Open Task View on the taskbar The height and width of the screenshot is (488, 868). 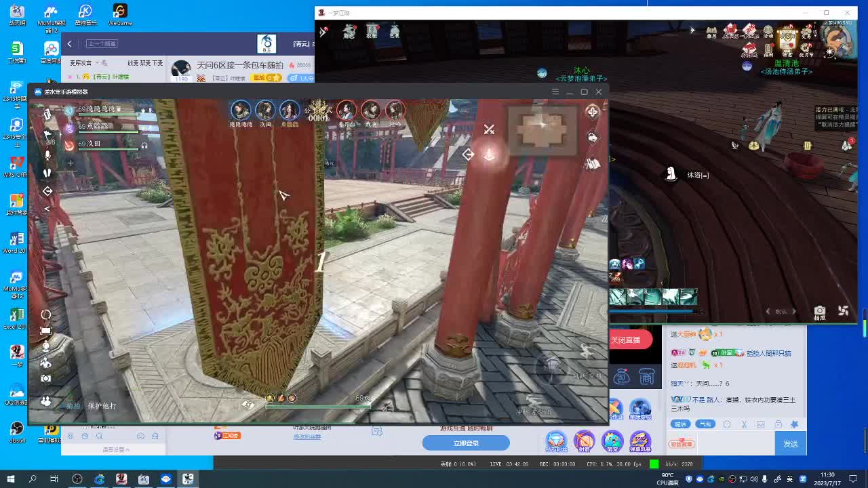pos(54,479)
